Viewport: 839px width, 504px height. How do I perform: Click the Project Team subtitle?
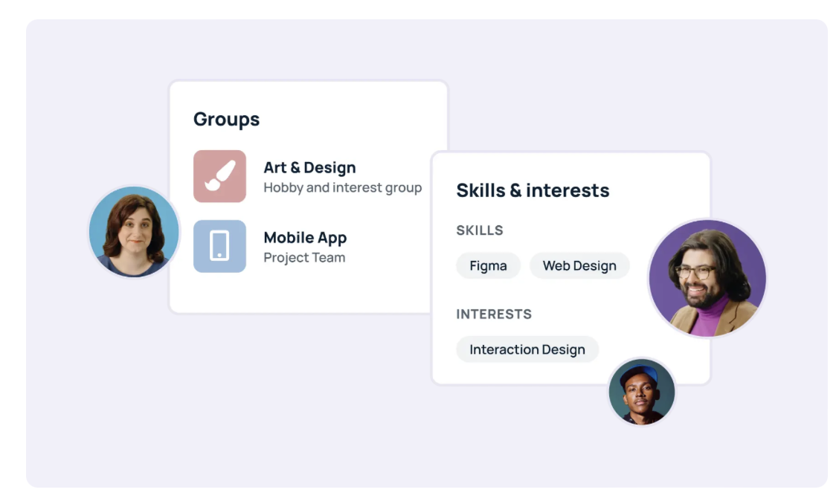pos(304,257)
